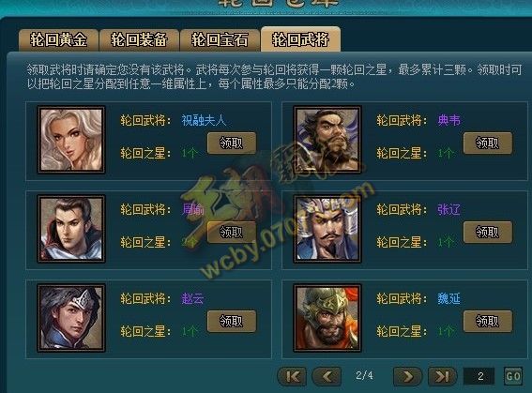
Task: Claim 张辽 with 领取 button
Action: click(x=488, y=233)
